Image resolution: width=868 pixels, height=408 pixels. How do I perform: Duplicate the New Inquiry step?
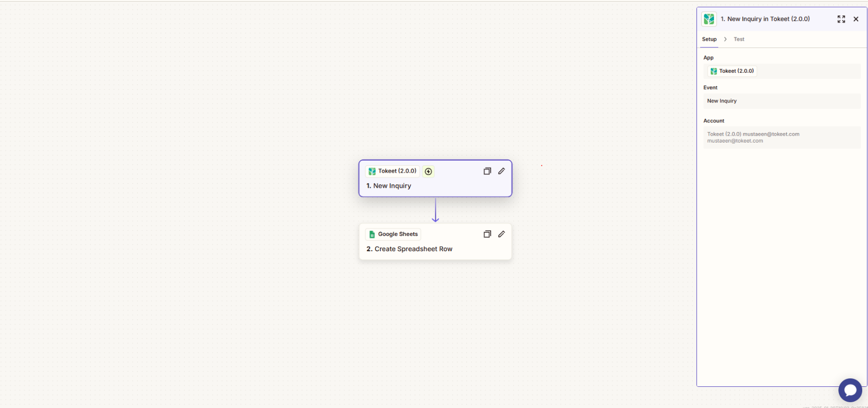(x=487, y=171)
